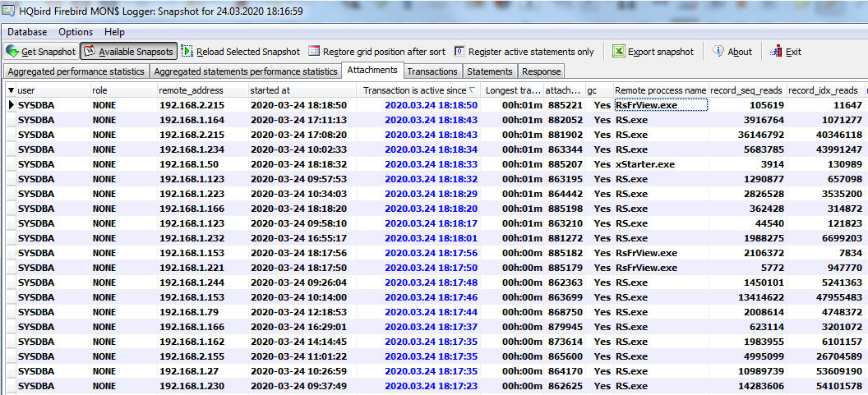This screenshot has height=395, width=868.
Task: Toggle Restore grid position after sort
Action: [314, 51]
